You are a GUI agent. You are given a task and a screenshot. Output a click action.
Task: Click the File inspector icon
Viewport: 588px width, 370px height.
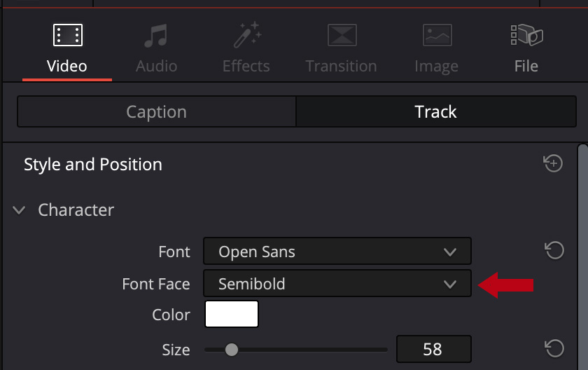click(x=526, y=35)
